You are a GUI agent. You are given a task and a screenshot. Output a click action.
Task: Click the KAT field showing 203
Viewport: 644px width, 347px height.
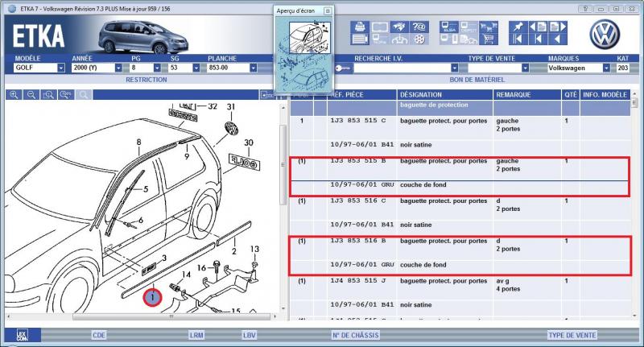click(x=622, y=68)
